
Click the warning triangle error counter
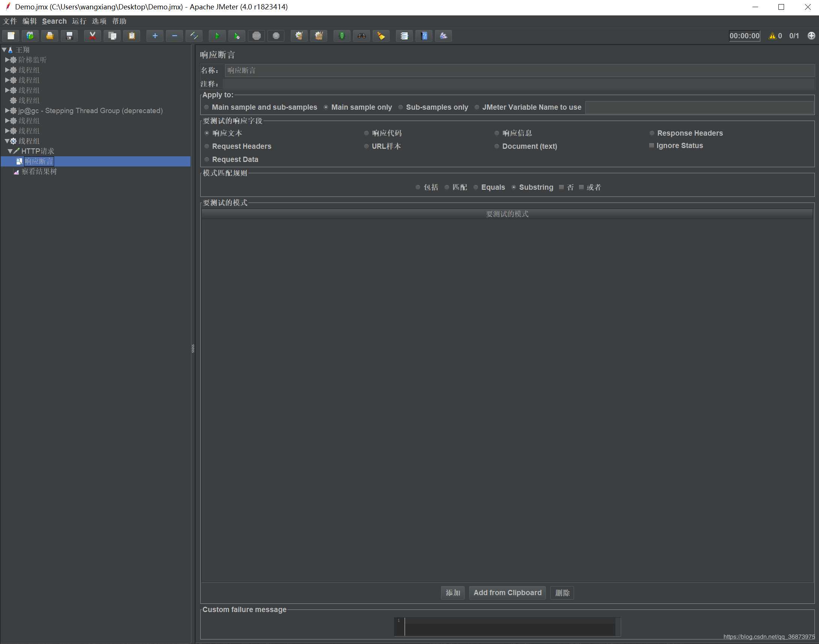click(772, 36)
